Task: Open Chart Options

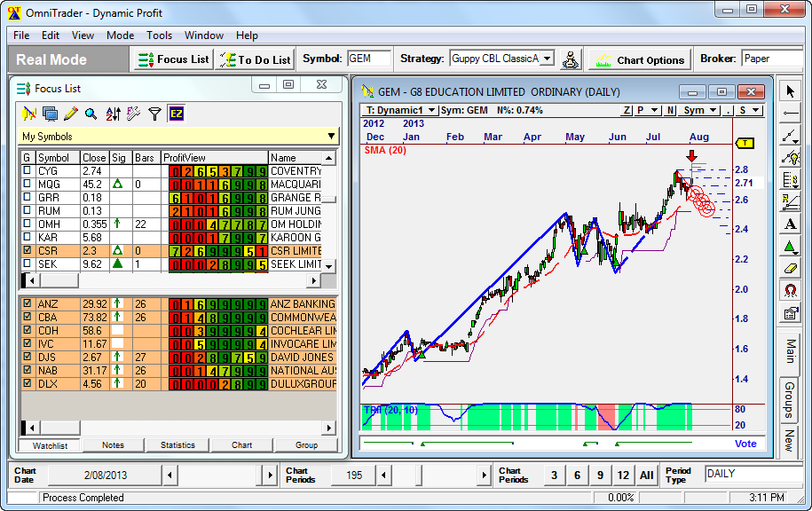Action: pos(640,60)
